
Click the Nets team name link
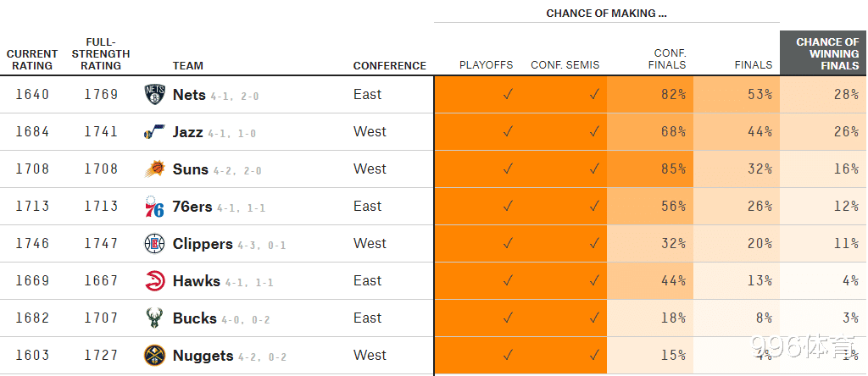(x=189, y=95)
